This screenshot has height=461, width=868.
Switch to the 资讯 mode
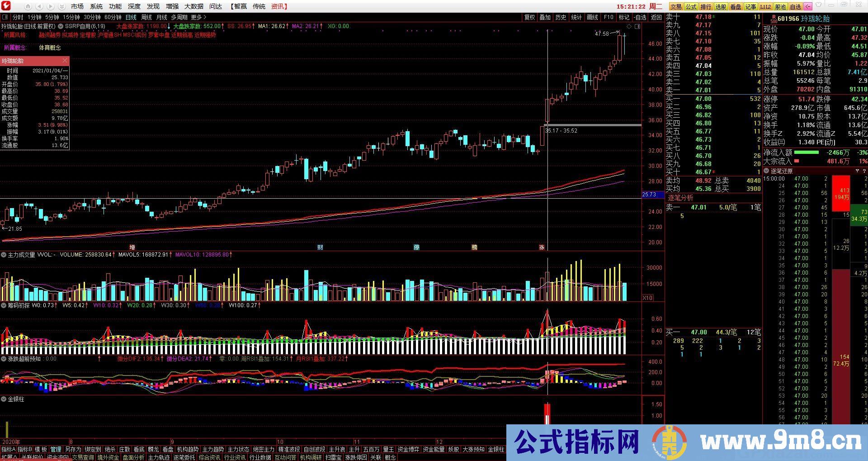[279, 6]
